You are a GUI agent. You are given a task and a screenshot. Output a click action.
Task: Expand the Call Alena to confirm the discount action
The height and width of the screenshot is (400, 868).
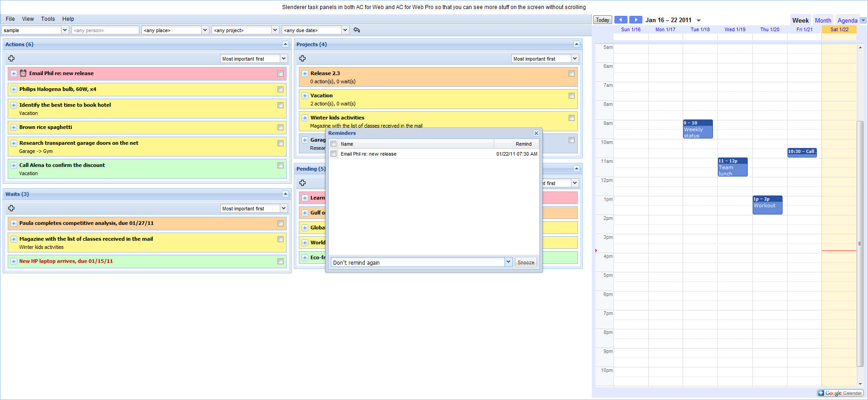pyautogui.click(x=14, y=165)
